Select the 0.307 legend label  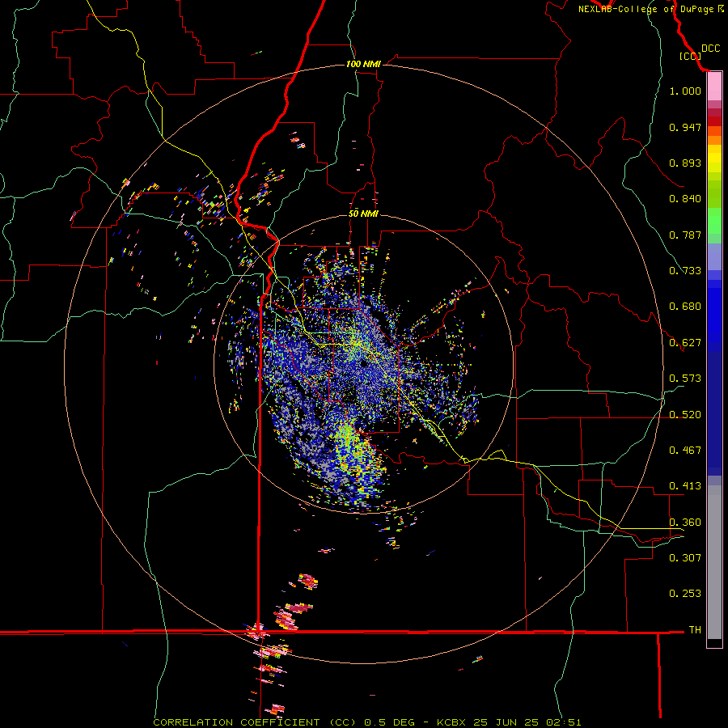tap(685, 558)
